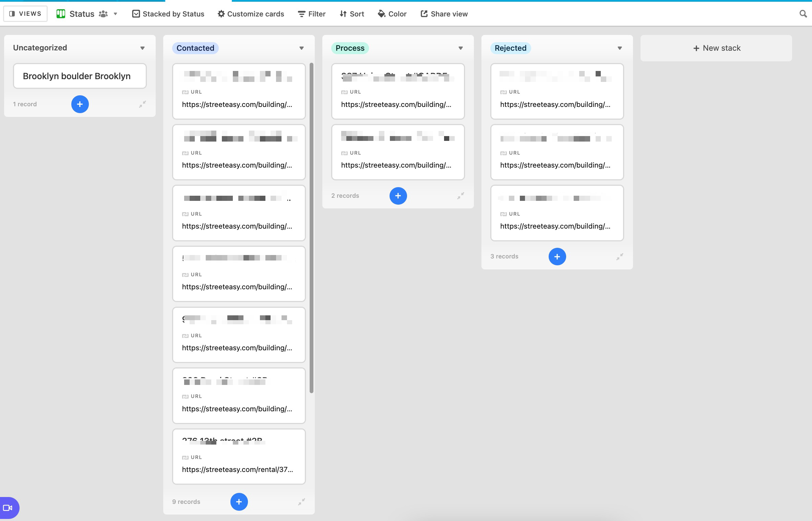812x521 pixels.
Task: Open the third Contacted card's streeteasy URL
Action: (237, 226)
